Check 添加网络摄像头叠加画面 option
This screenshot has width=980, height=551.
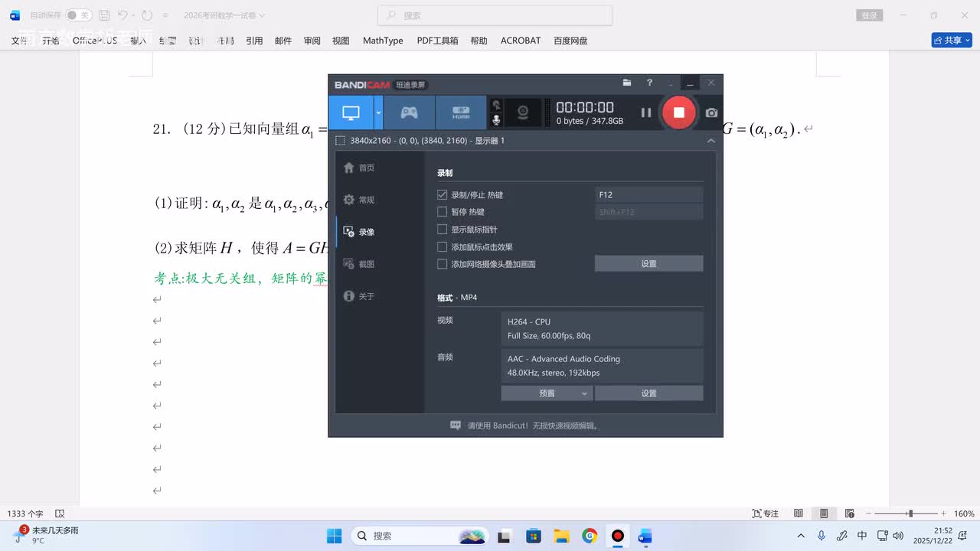(442, 264)
